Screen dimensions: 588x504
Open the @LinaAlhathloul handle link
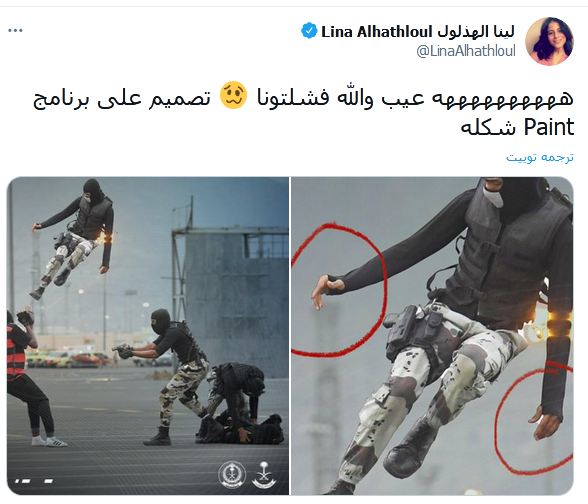point(466,51)
